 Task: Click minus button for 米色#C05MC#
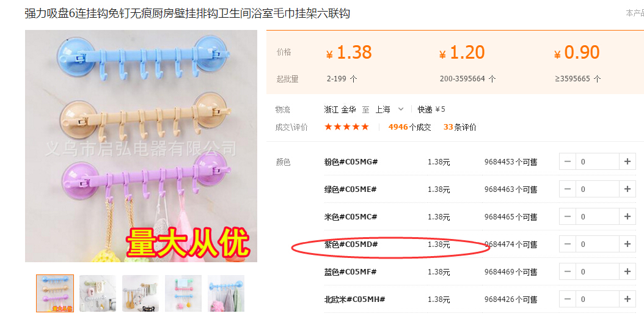click(x=568, y=216)
